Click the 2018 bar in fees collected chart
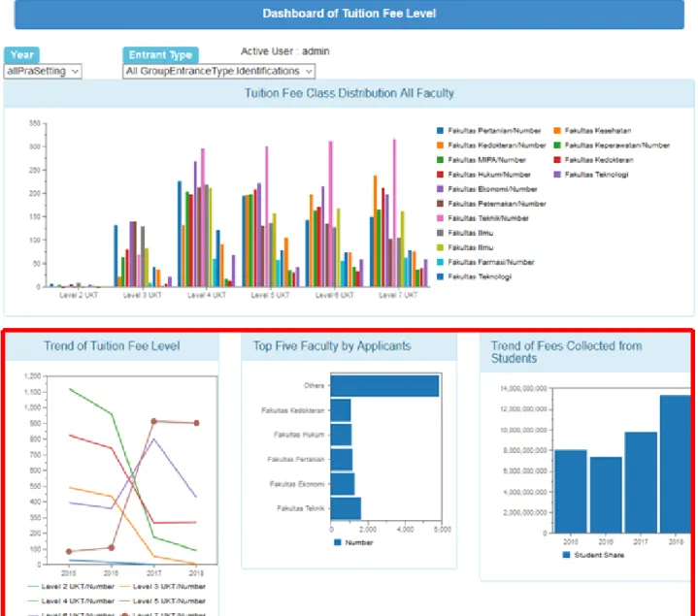The width and height of the screenshot is (698, 616). coord(676,464)
